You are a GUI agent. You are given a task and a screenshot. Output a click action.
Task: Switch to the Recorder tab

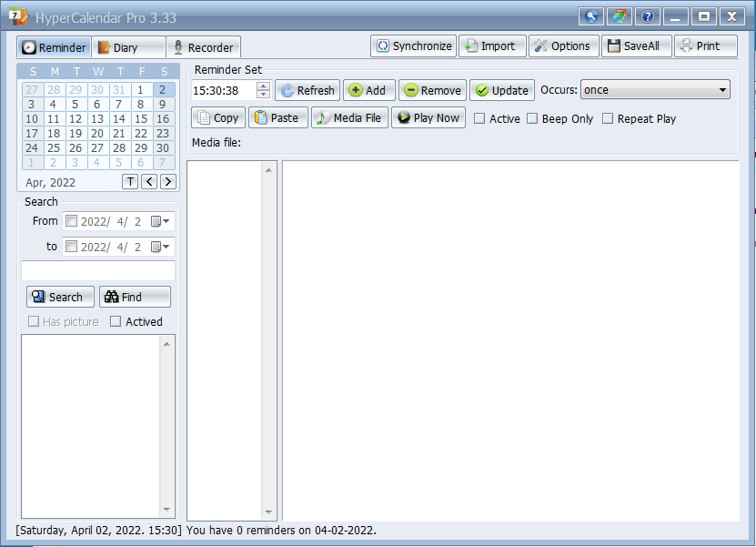[203, 47]
